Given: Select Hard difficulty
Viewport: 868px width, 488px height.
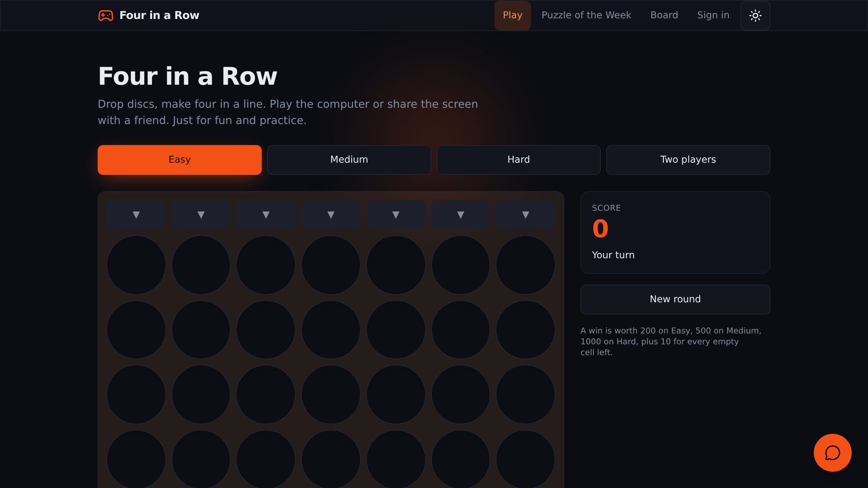Looking at the screenshot, I should tap(519, 160).
